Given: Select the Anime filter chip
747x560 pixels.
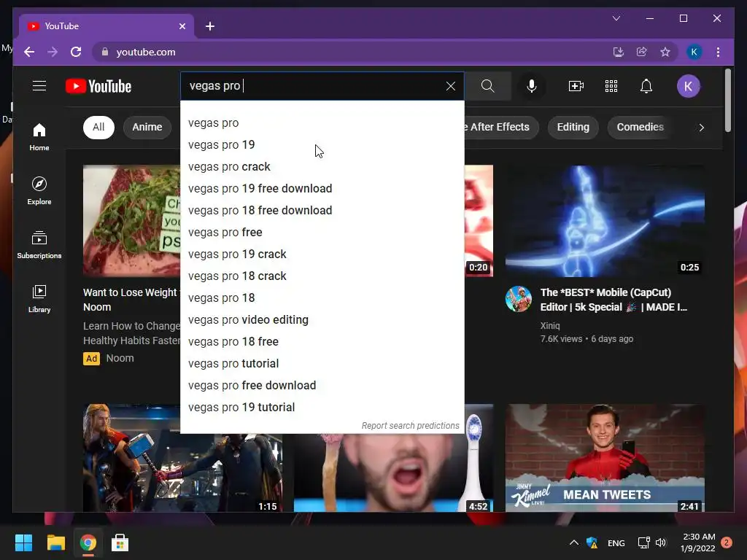Looking at the screenshot, I should [147, 127].
